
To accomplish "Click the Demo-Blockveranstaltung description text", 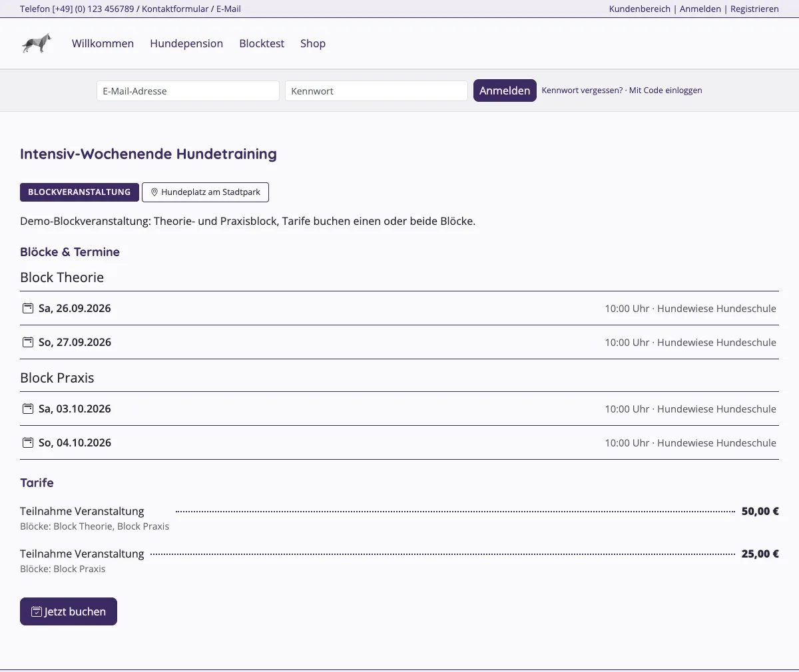I will point(248,221).
